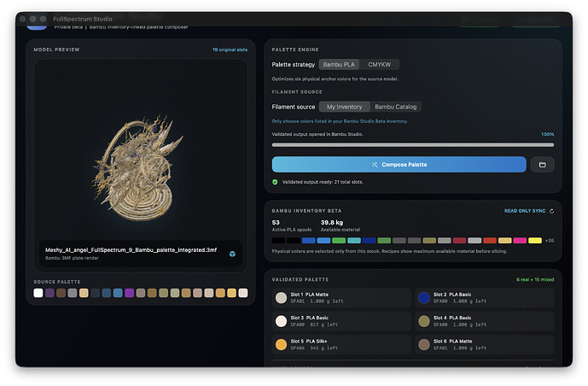588x386 pixels.
Task: Click Only choose colors listed inventory note
Action: coord(340,121)
